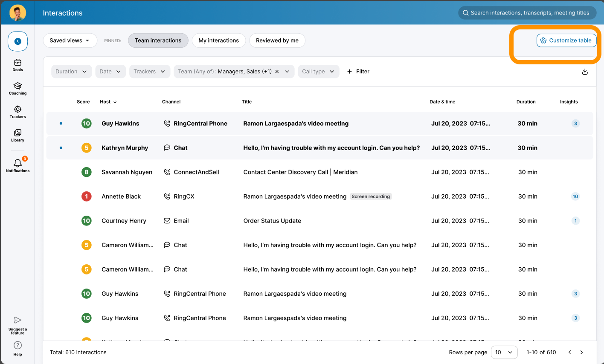Add a new filter with + Filter
This screenshot has width=604, height=364.
tap(358, 71)
